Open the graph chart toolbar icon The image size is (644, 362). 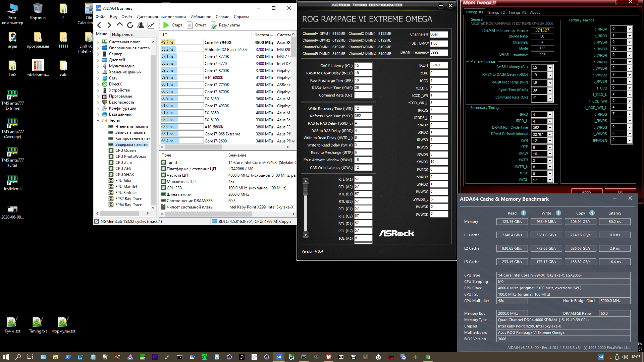click(151, 25)
